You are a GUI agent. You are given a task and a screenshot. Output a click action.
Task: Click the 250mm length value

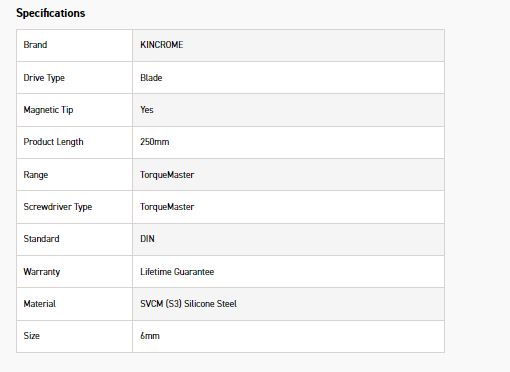coord(155,142)
